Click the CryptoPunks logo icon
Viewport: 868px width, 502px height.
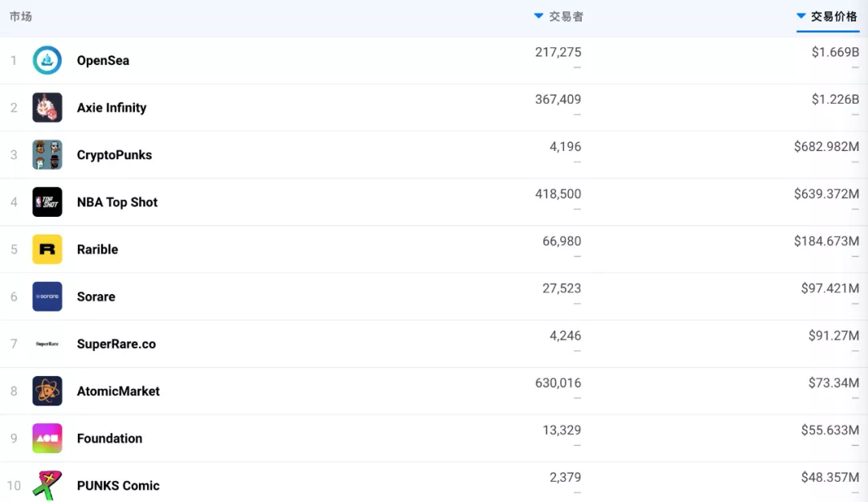click(x=47, y=154)
